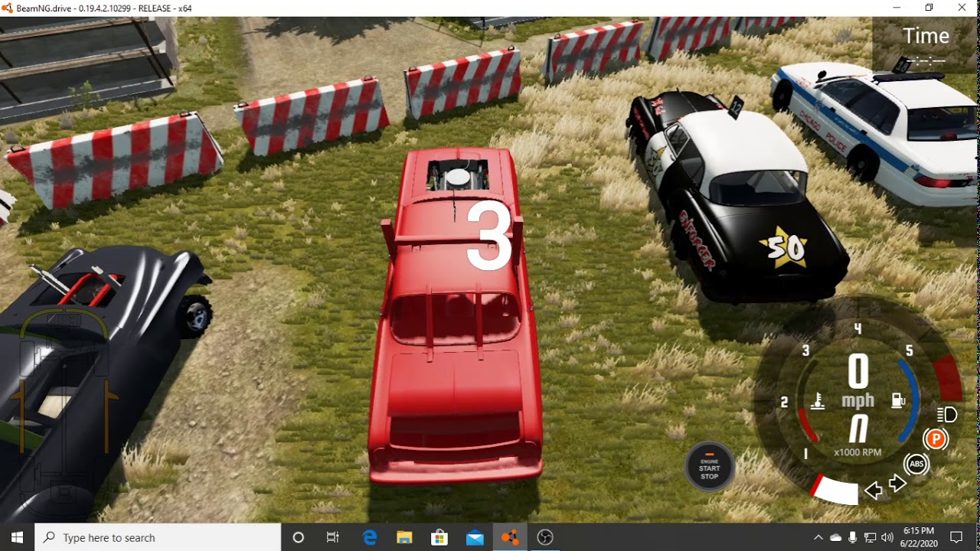Click the x1000 RPM label
The width and height of the screenshot is (980, 551).
tap(857, 452)
